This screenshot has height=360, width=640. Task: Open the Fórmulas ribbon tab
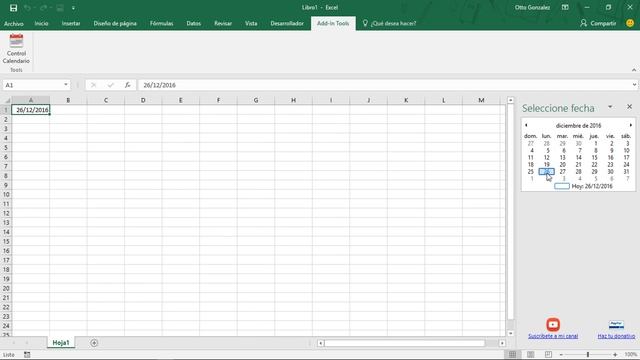pos(161,24)
